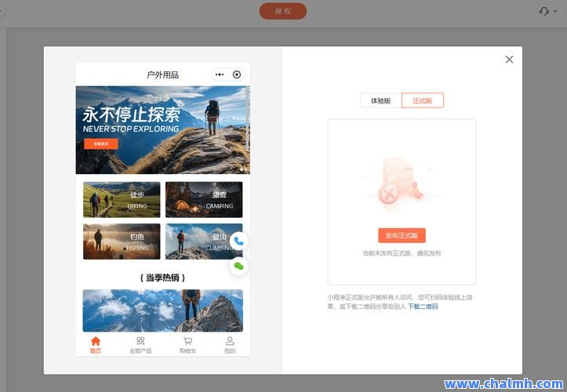Open the 钓鱼 FISHING category card
The image size is (567, 392).
pyautogui.click(x=122, y=241)
